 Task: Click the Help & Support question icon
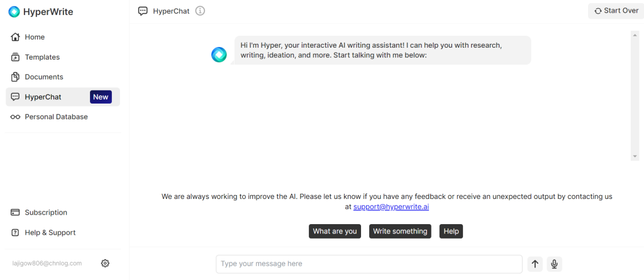tap(15, 232)
